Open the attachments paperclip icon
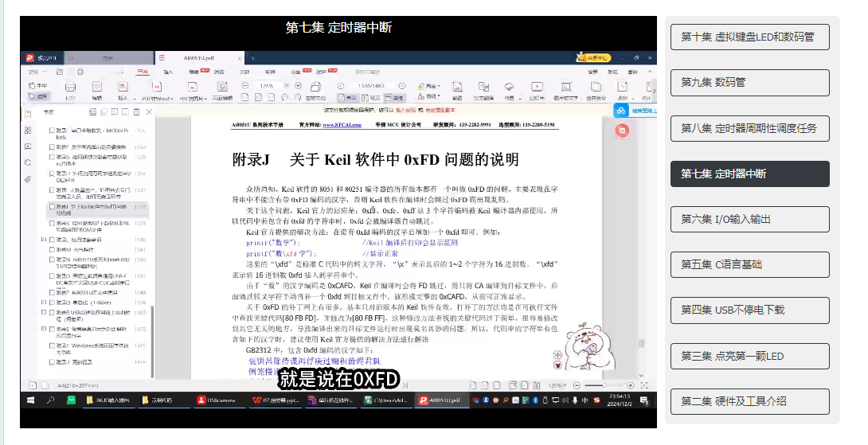This screenshot has height=445, width=868. (28, 179)
